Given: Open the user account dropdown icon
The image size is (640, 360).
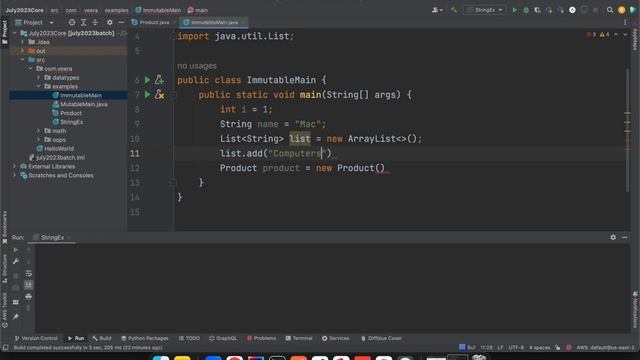Looking at the screenshot, I should 437,10.
